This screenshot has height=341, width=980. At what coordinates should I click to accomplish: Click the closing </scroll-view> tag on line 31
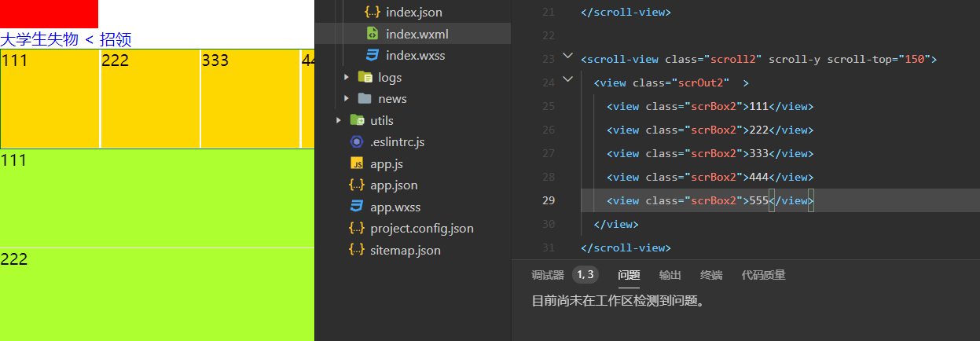pyautogui.click(x=626, y=247)
